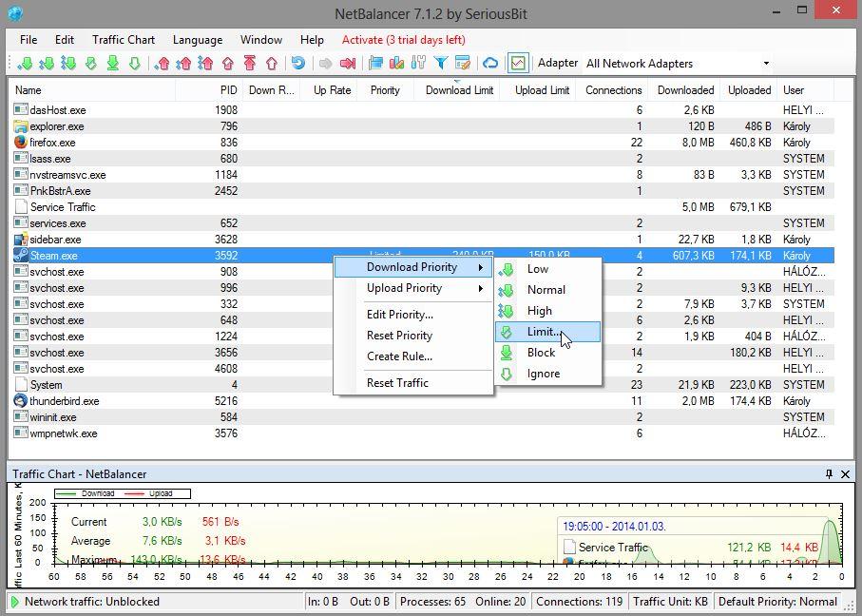Open the Help menu
The width and height of the screenshot is (862, 616).
[x=312, y=40]
